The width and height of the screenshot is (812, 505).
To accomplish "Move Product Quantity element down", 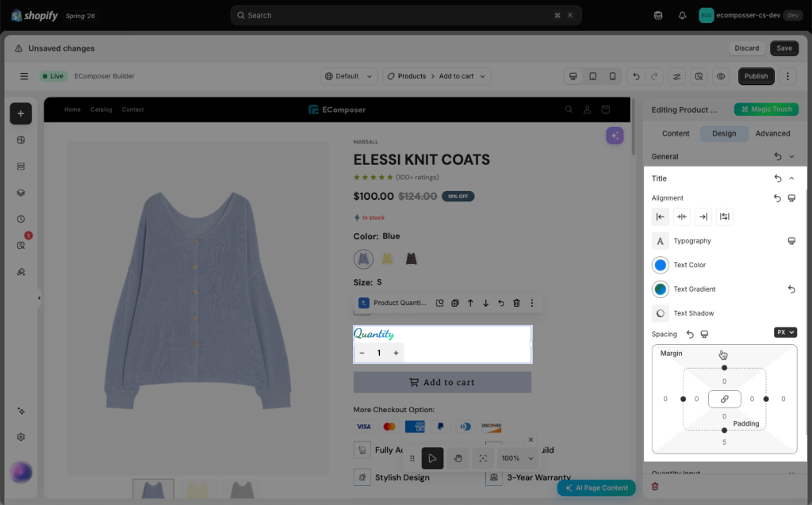I will [486, 303].
